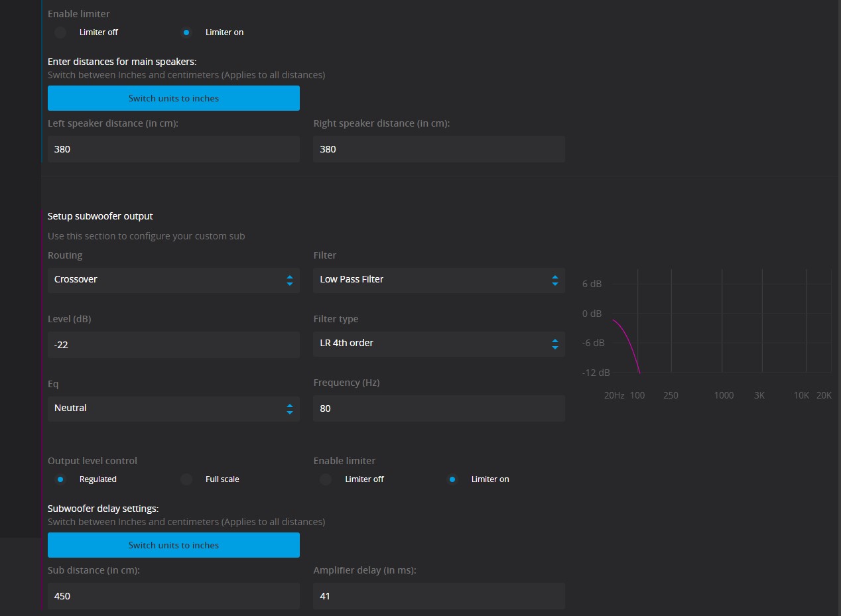Viewport: 841px width, 616px height.
Task: Open the Filter dropdown showing Low Pass Filter
Action: [439, 280]
